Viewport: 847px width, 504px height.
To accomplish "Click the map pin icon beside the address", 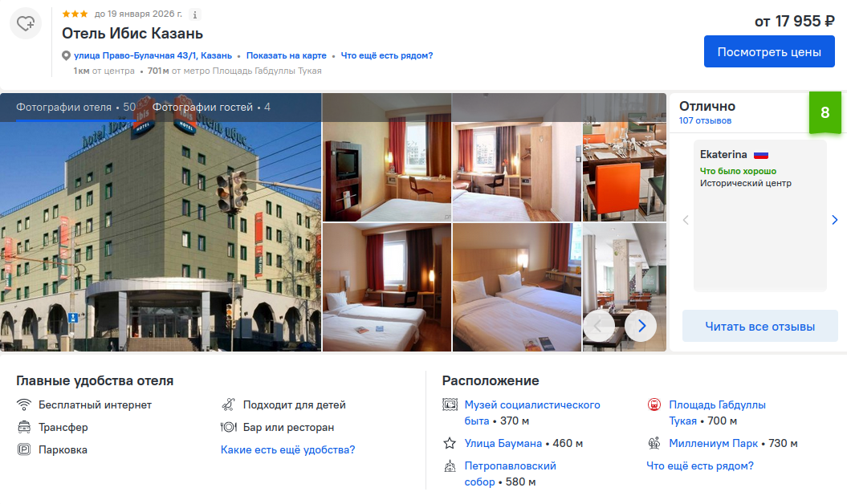I will click(x=66, y=55).
